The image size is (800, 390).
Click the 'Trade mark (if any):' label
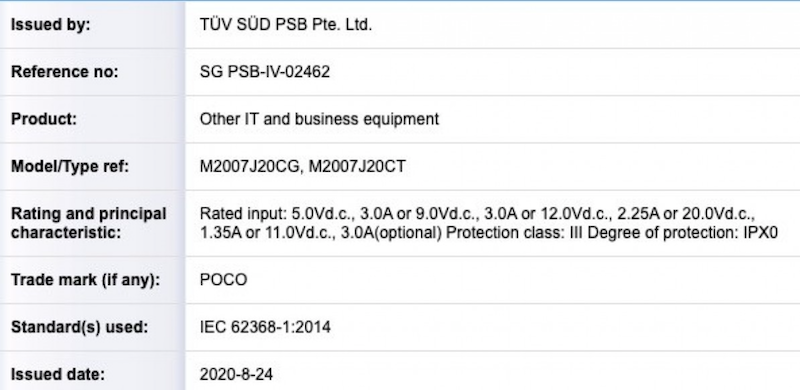coord(85,280)
